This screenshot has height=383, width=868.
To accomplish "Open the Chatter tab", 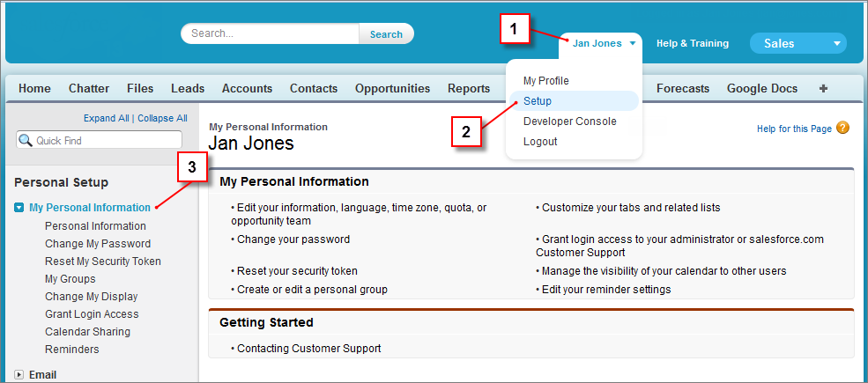I will 89,88.
